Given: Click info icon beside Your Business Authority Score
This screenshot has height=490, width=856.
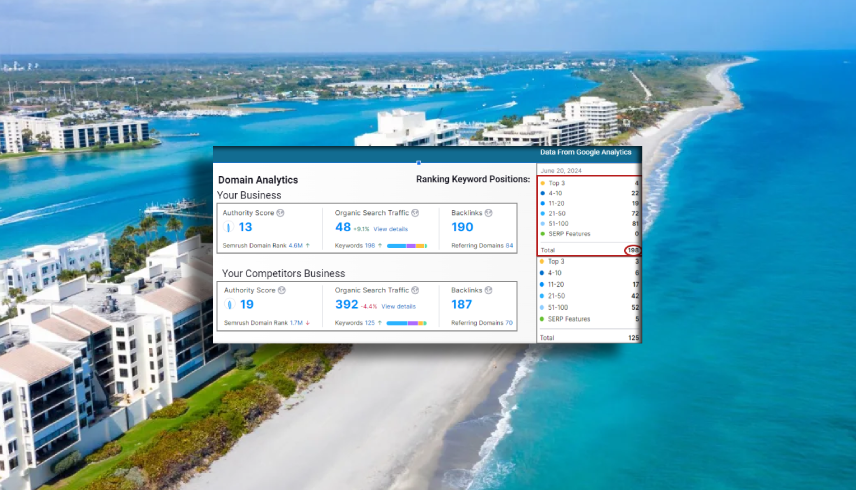Looking at the screenshot, I should pyautogui.click(x=282, y=212).
